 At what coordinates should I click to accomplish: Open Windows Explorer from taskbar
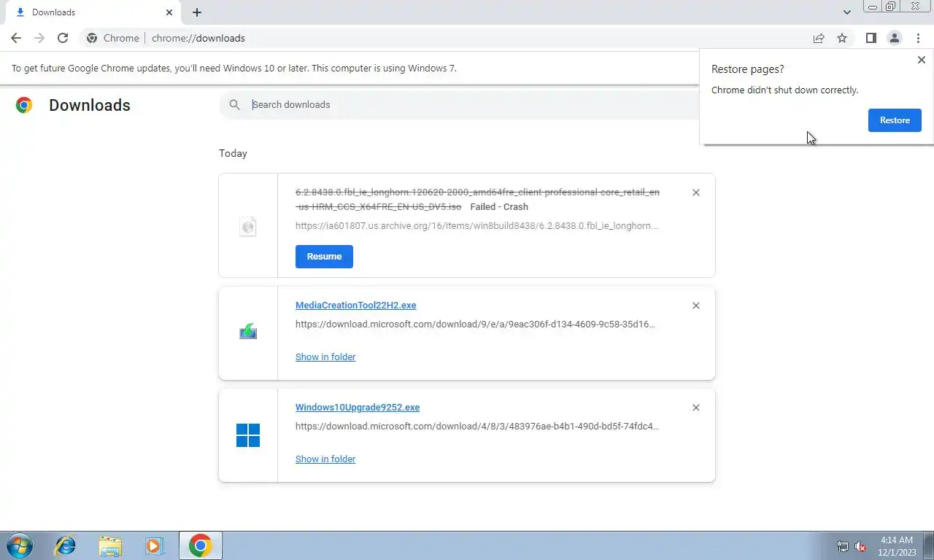tap(110, 545)
